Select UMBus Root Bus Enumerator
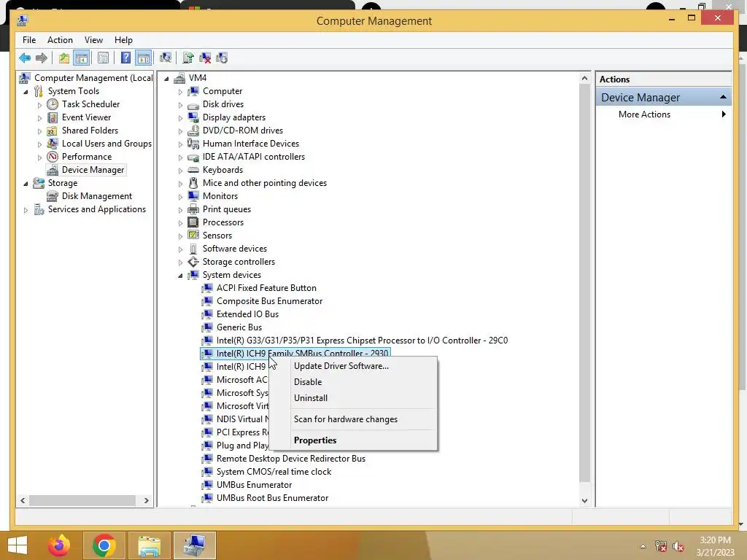This screenshot has height=560, width=747. pyautogui.click(x=272, y=497)
